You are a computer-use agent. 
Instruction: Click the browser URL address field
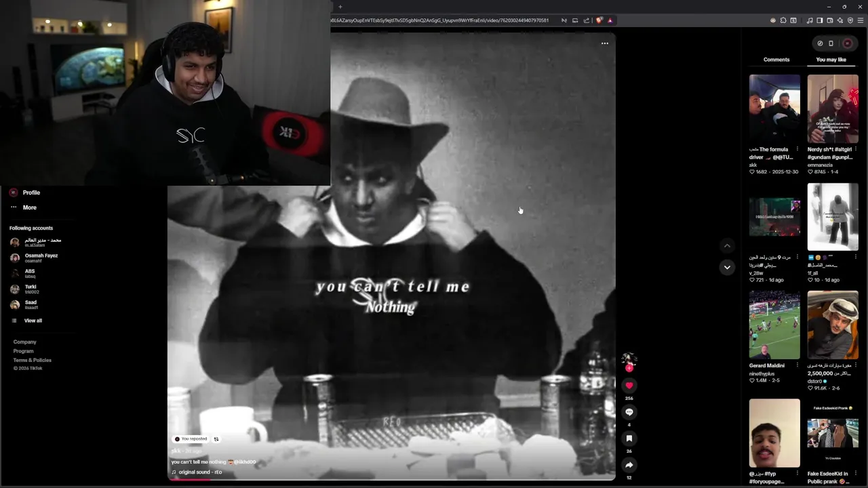click(439, 20)
